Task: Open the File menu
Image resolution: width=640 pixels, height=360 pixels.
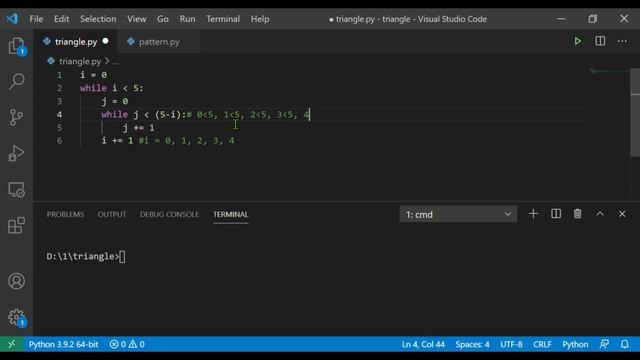Action: point(36,19)
